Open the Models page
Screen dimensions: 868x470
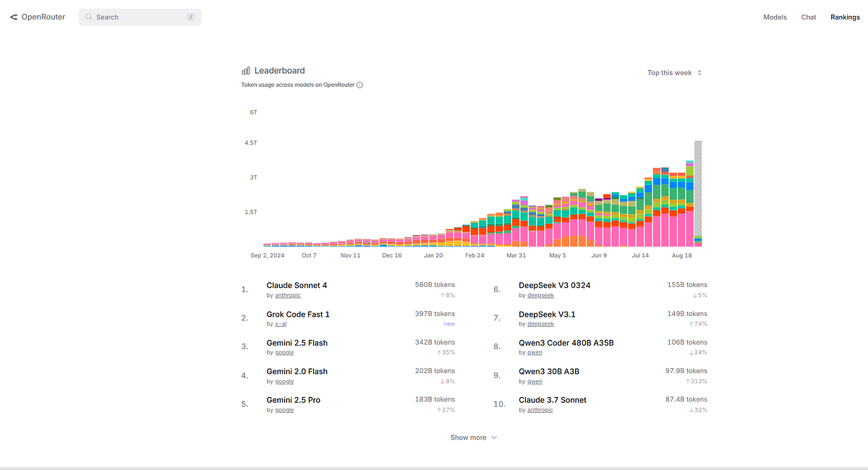point(775,17)
